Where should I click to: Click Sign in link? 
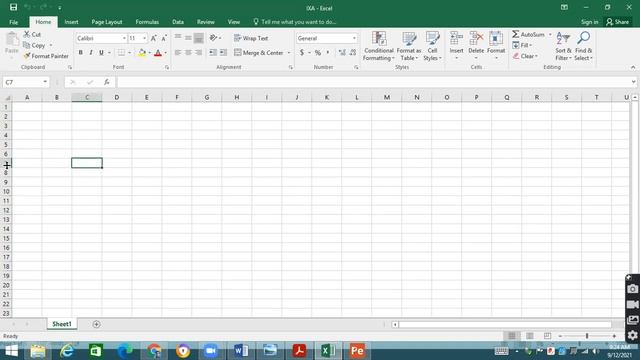click(590, 22)
